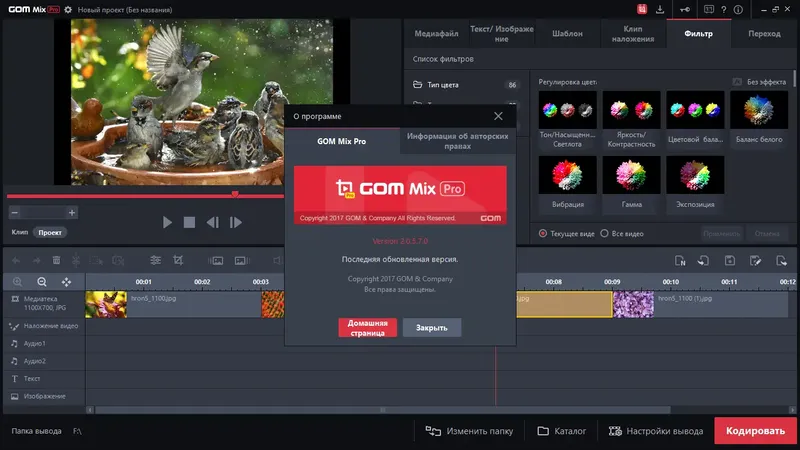
Task: Open Информация об авторских правах tab
Action: (x=457, y=141)
